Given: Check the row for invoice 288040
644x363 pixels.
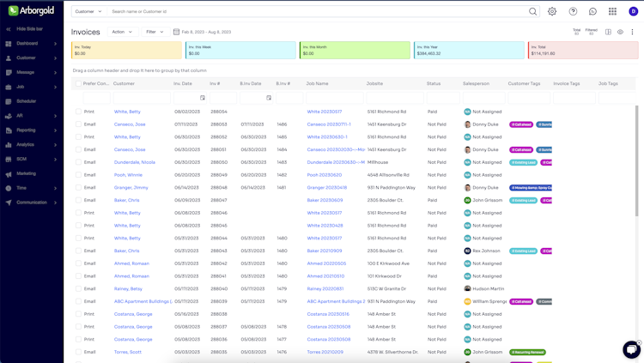Looking at the screenshot, I should 78,288.
